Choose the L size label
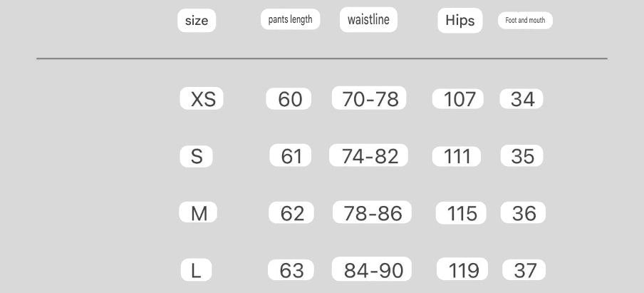644x293 pixels. point(196,270)
